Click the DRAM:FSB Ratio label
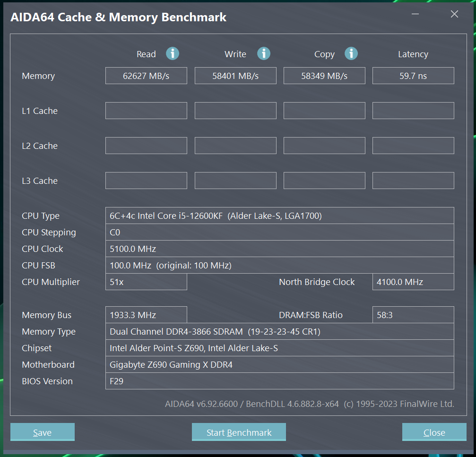 pos(311,315)
